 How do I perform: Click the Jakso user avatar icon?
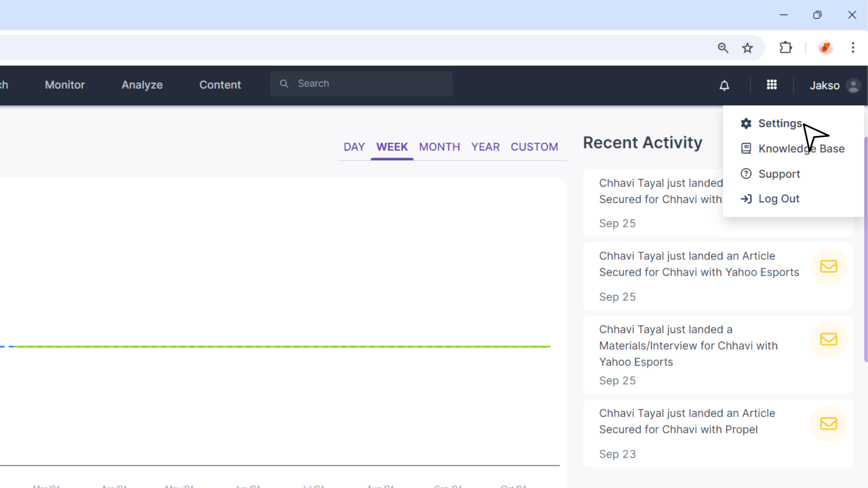[854, 85]
